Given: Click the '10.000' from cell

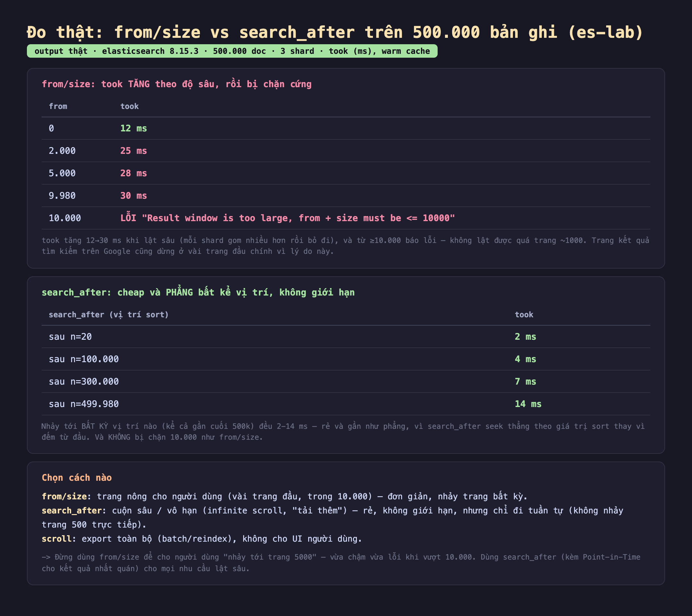Looking at the screenshot, I should pyautogui.click(x=65, y=218).
